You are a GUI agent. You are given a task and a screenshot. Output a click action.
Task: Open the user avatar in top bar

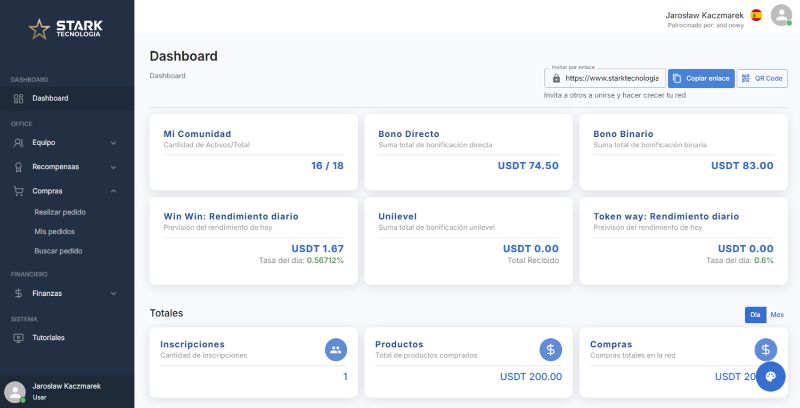[781, 15]
